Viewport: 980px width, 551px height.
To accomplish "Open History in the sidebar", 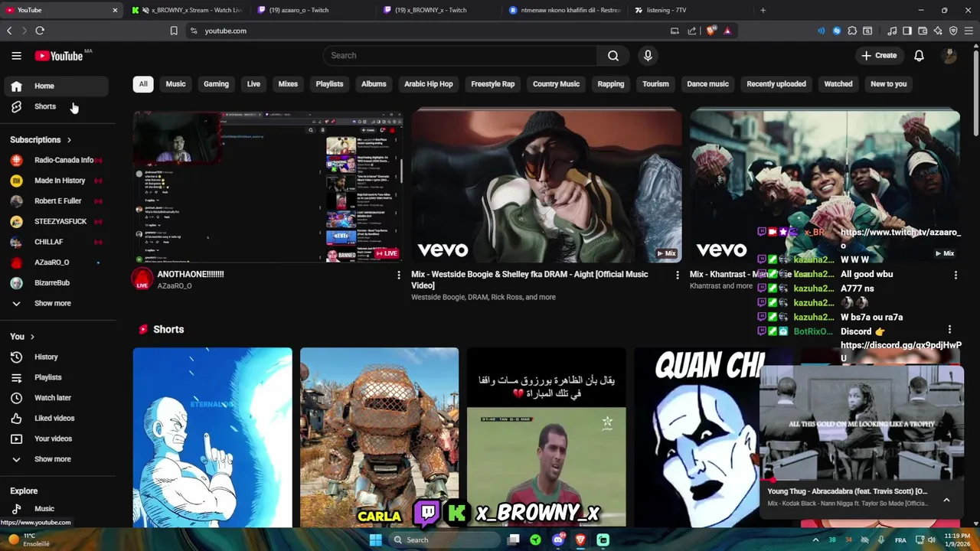I will pyautogui.click(x=55, y=357).
